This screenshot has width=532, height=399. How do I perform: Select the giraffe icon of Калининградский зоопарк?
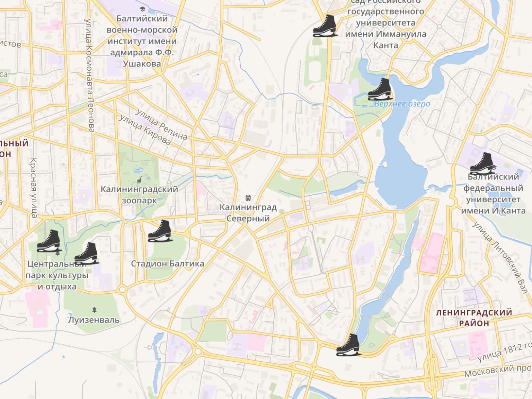[x=140, y=180]
